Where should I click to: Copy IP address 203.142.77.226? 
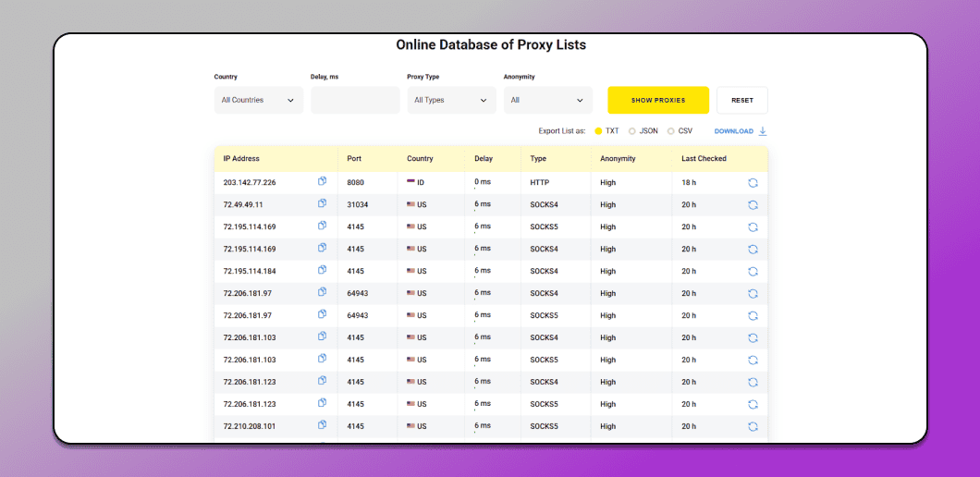click(x=323, y=181)
